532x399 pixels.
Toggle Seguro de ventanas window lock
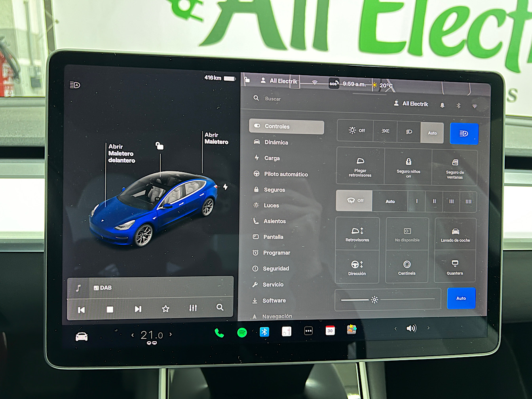455,168
